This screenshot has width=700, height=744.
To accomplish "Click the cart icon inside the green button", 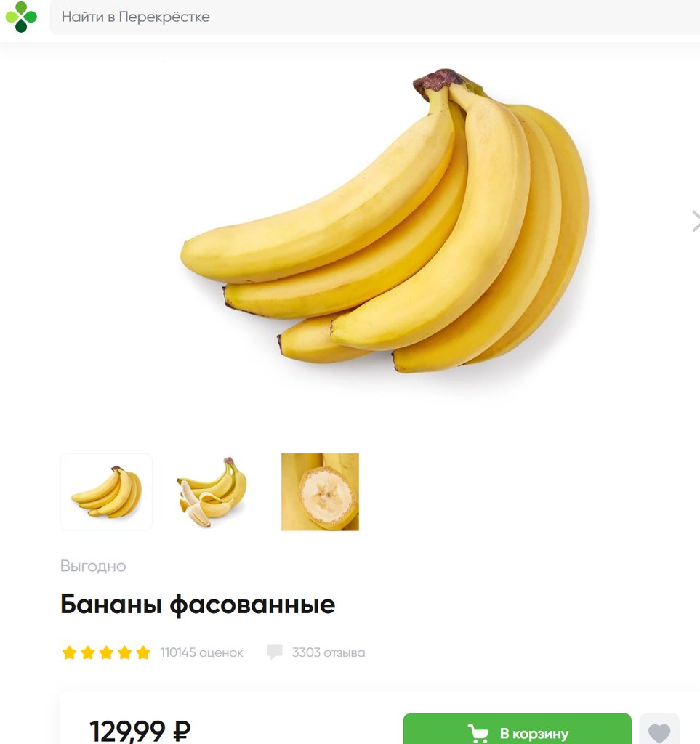I will tap(478, 734).
